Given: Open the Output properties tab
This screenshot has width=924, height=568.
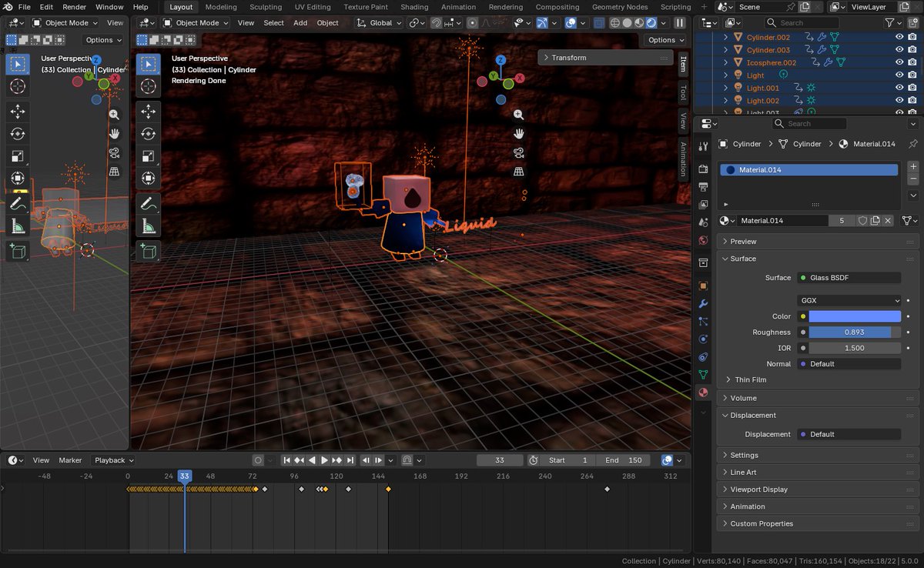Looking at the screenshot, I should pos(703,186).
